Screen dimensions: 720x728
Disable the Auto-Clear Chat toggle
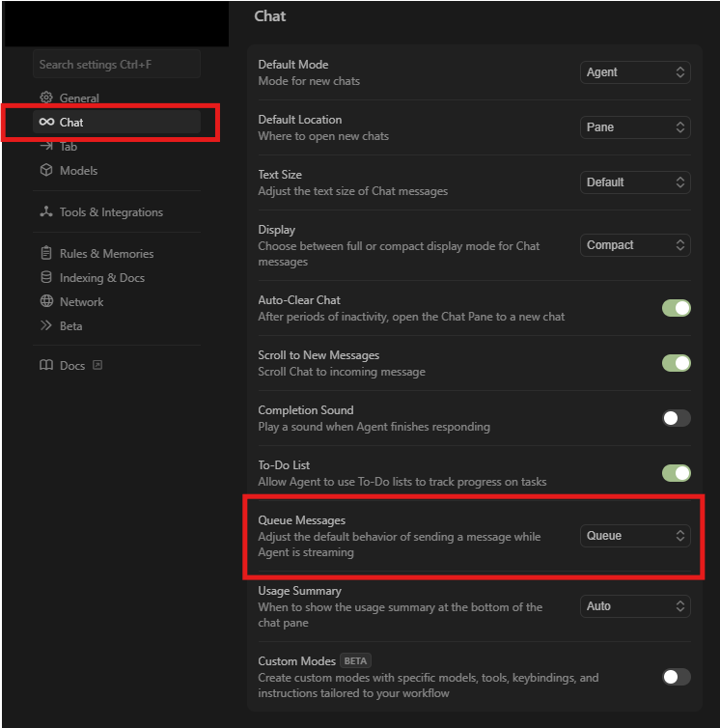point(676,308)
